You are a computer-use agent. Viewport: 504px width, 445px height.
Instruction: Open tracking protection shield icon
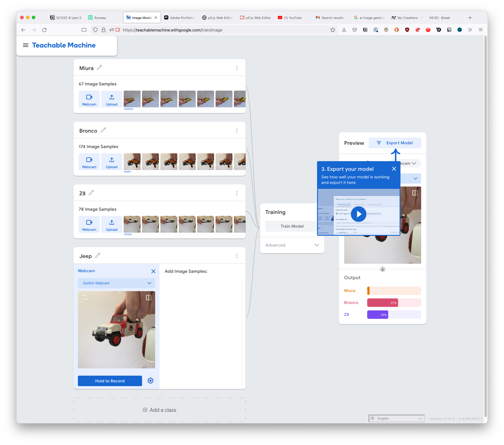tap(95, 30)
